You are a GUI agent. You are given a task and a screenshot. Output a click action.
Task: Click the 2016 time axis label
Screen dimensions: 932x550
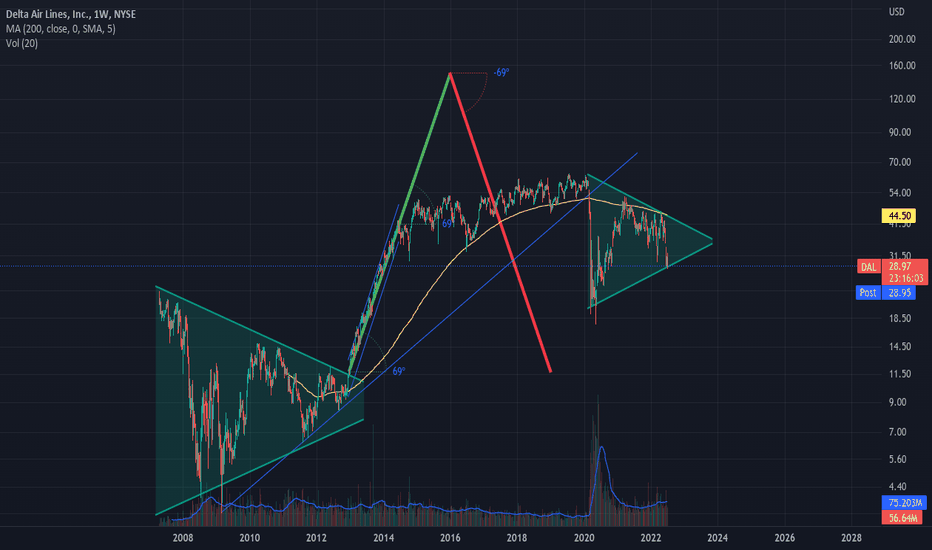click(x=450, y=538)
